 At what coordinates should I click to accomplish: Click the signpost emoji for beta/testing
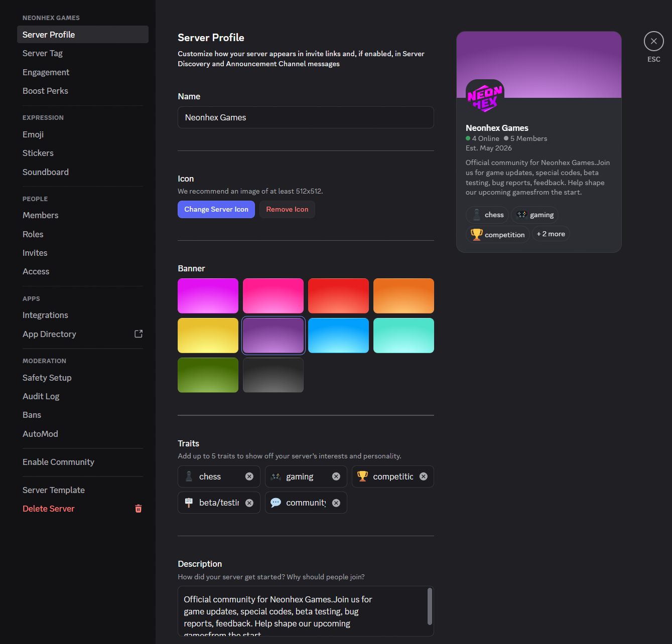pos(189,503)
